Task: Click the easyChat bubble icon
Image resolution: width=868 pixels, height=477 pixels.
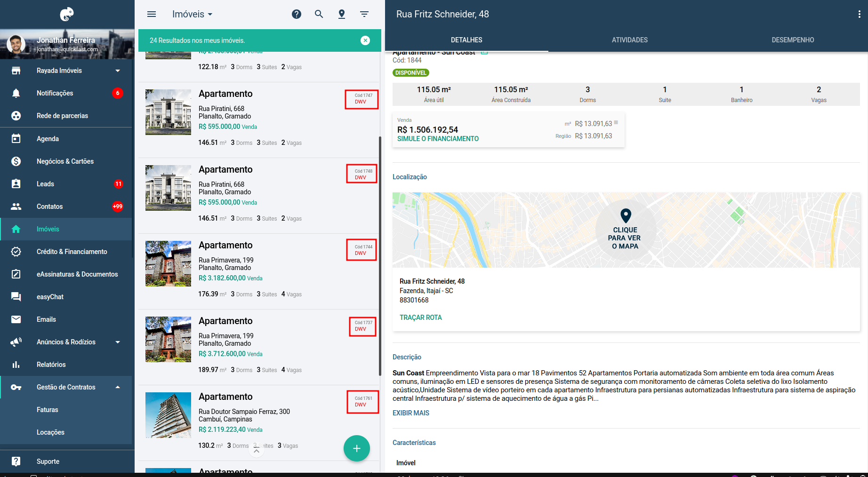Action: [x=16, y=297]
